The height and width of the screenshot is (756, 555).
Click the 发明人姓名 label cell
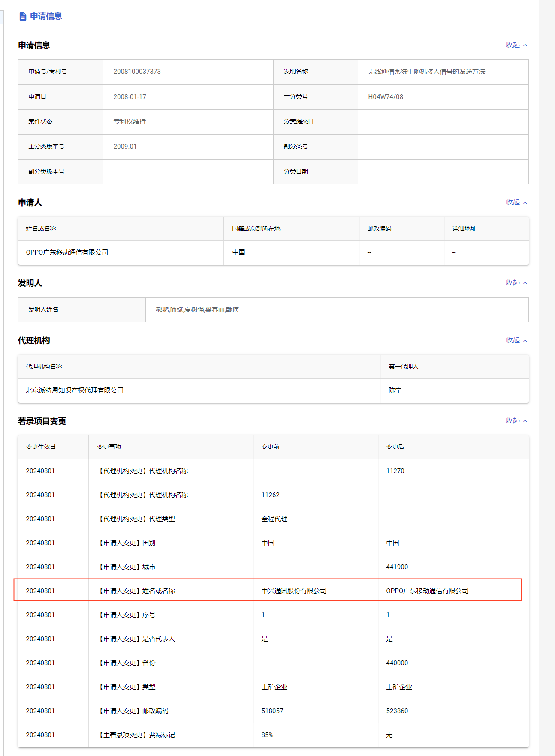[x=82, y=310]
